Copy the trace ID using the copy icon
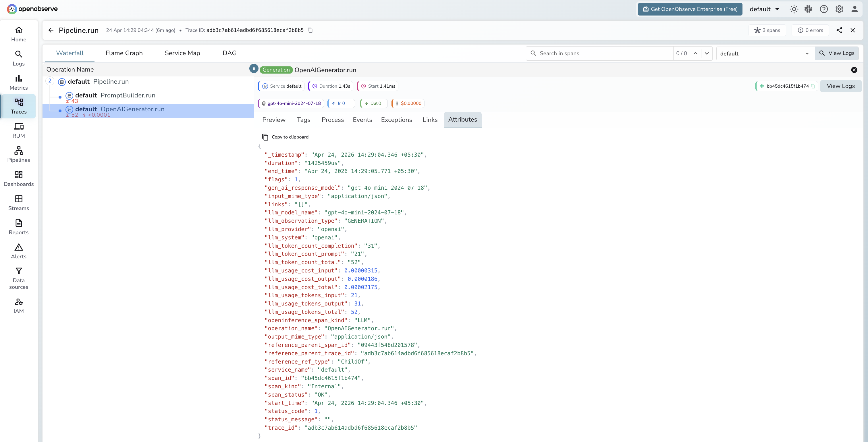Screen dimensions: 868x442 pos(310,30)
